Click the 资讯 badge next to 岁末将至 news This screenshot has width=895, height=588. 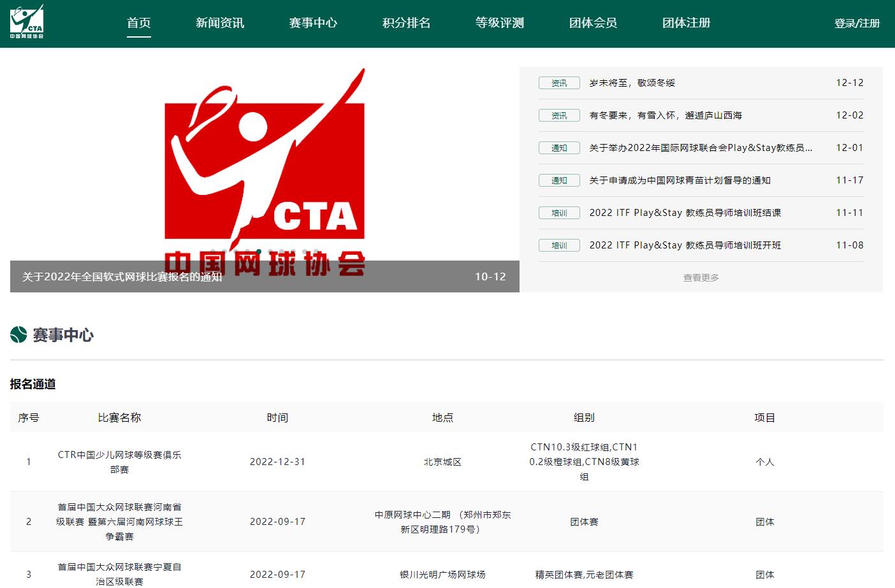pyautogui.click(x=558, y=83)
